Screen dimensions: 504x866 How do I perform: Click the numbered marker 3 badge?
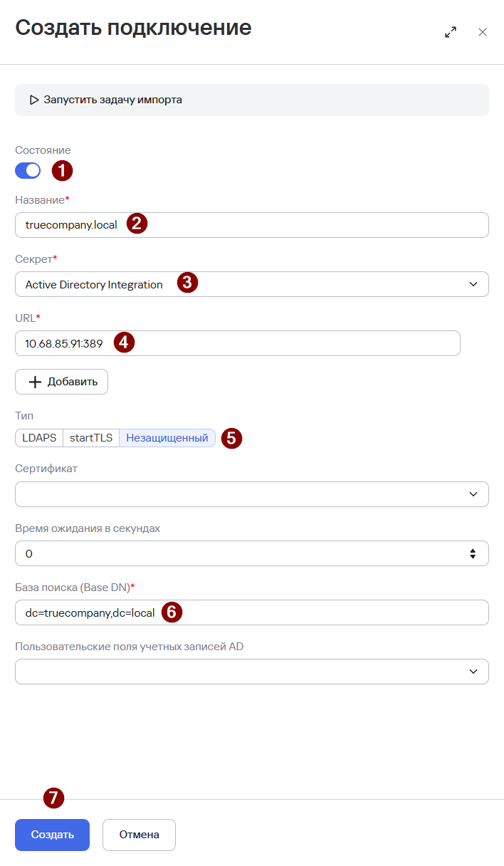tap(187, 283)
